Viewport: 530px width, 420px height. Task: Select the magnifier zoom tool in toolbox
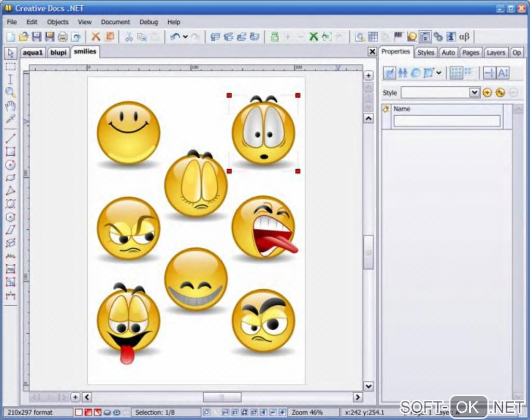10,92
